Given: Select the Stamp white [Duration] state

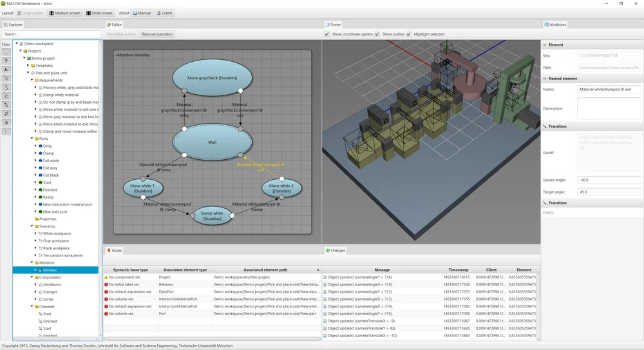Looking at the screenshot, I should pos(212,216).
